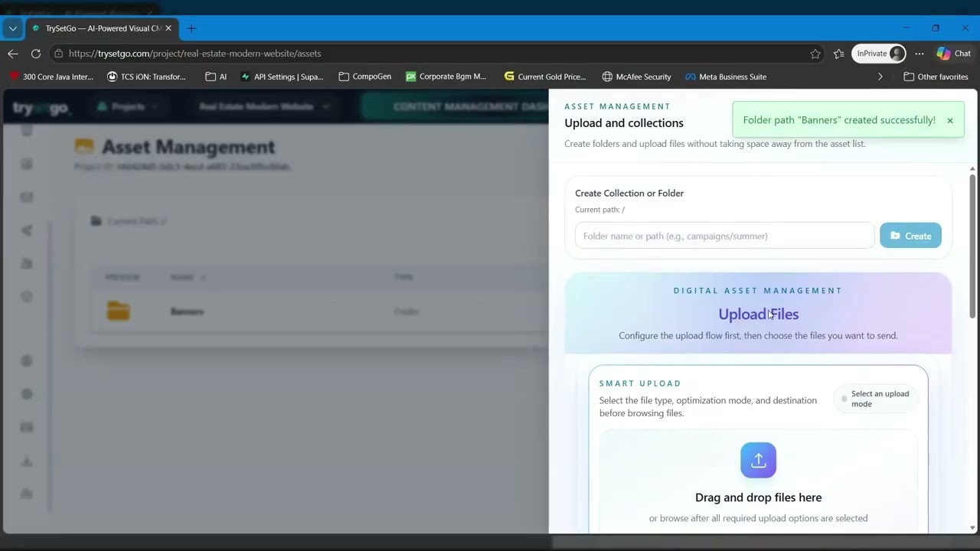Add this page to favorites star
Image resolution: width=980 pixels, height=551 pixels.
[x=815, y=54]
